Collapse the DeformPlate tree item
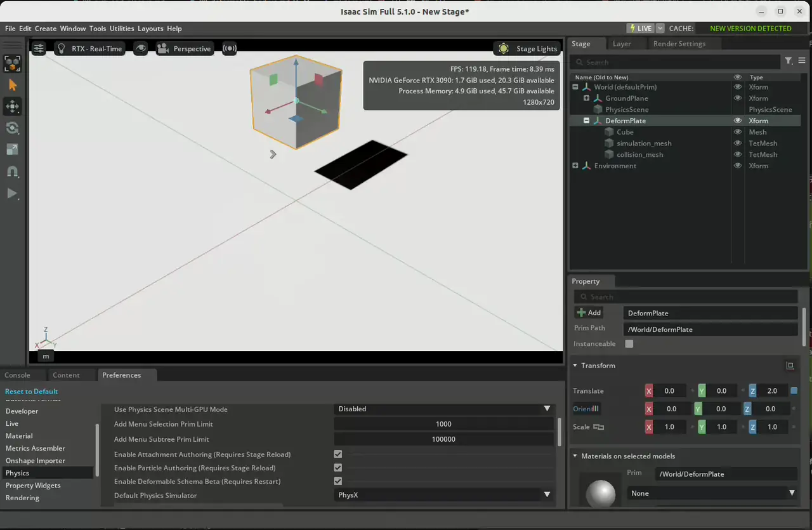Viewport: 812px width, 530px height. (586, 121)
